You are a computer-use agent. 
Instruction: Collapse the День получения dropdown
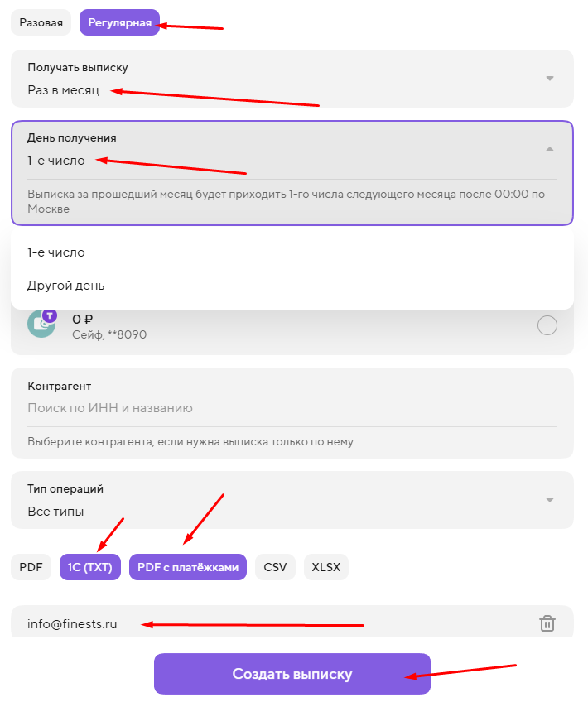click(549, 149)
